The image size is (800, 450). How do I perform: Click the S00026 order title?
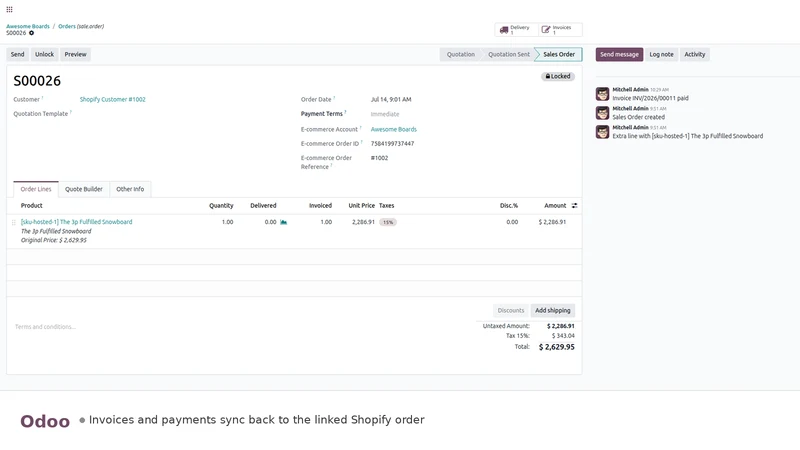click(37, 81)
